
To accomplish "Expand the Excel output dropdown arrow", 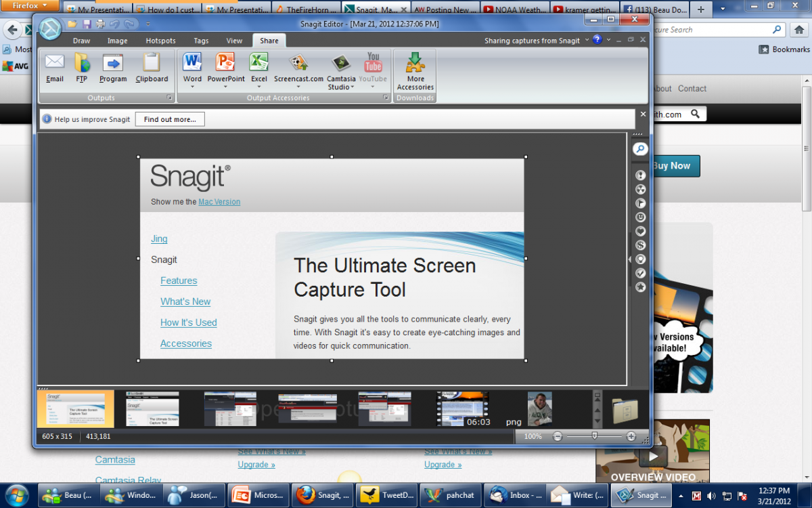I will tap(259, 87).
